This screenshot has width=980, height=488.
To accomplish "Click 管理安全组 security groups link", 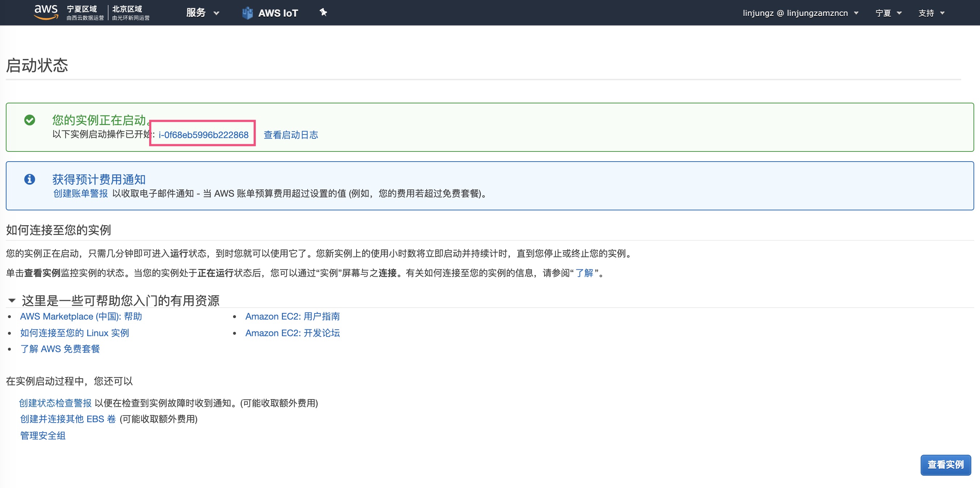I will point(43,436).
